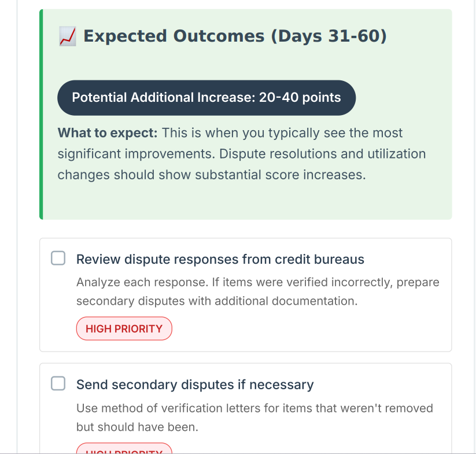Screen dimensions: 476x454
Task: Click the 'Analyze each response' description line
Action: click(x=257, y=282)
